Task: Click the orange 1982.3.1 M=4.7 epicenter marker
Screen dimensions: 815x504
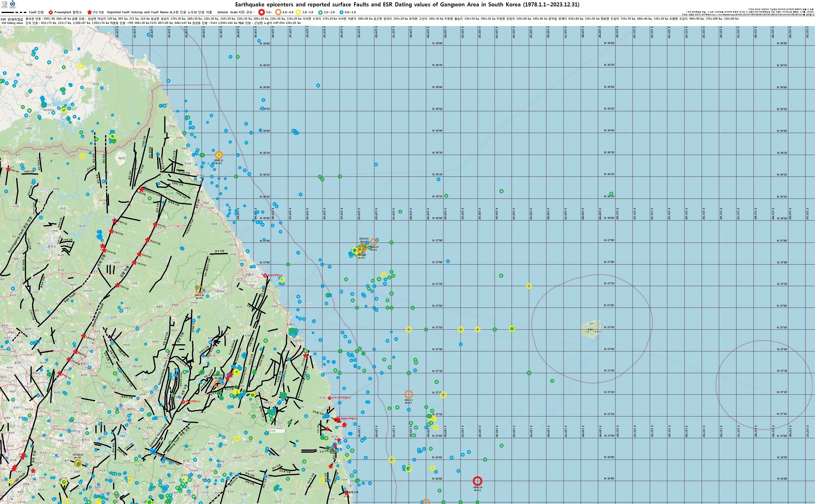Action: 409,394
